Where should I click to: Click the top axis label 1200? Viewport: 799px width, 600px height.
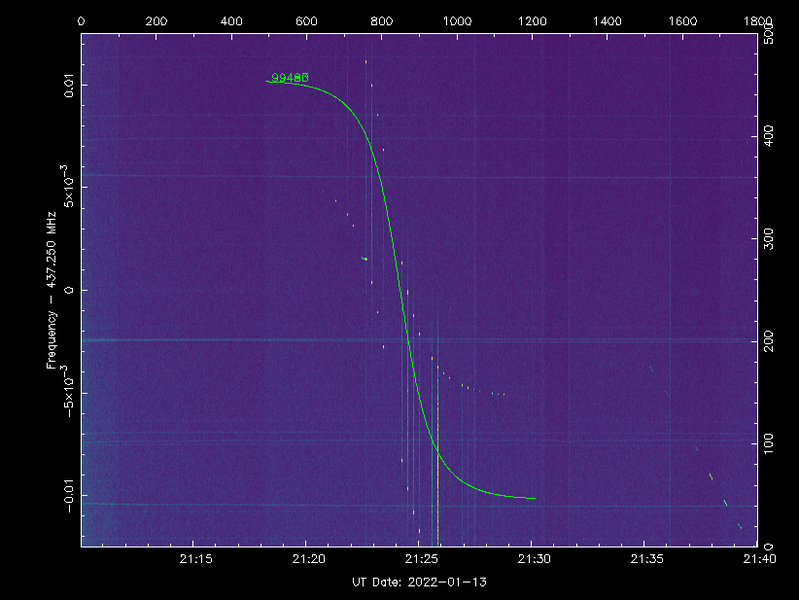coord(532,21)
